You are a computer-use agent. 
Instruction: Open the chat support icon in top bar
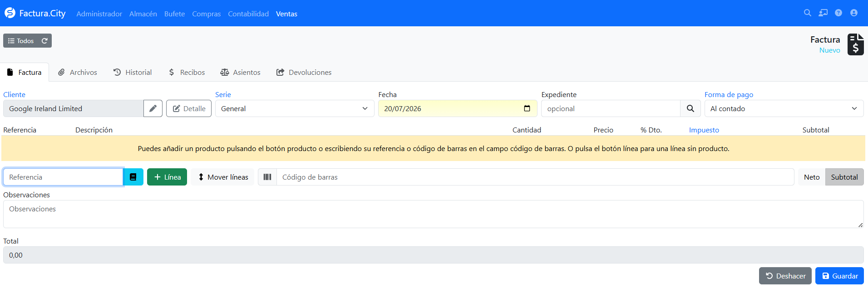(x=823, y=13)
